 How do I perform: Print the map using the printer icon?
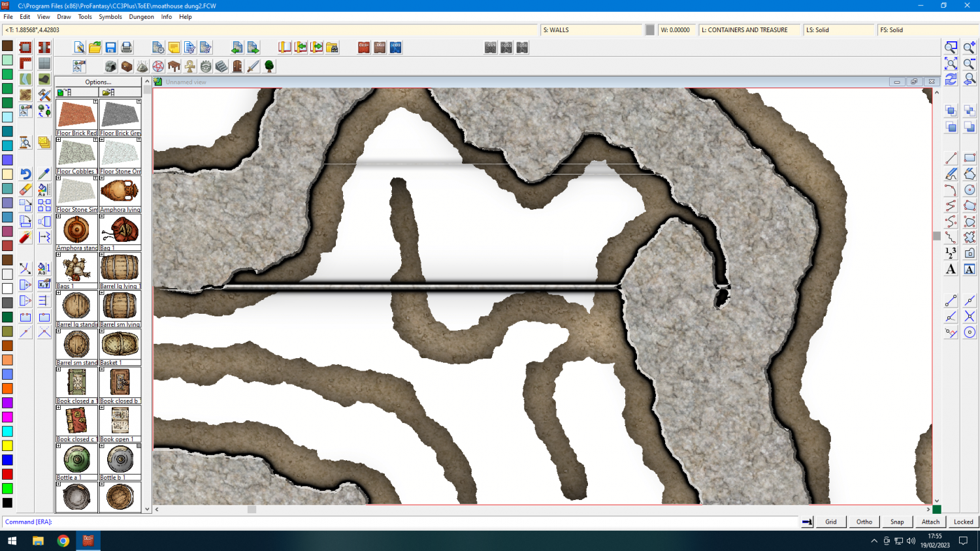127,48
